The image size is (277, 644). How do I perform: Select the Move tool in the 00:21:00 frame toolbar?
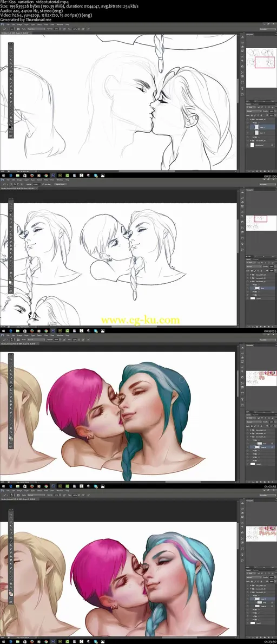11,48
